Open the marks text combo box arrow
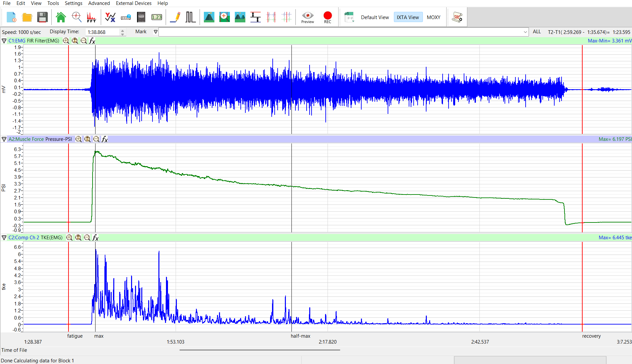 click(x=525, y=32)
